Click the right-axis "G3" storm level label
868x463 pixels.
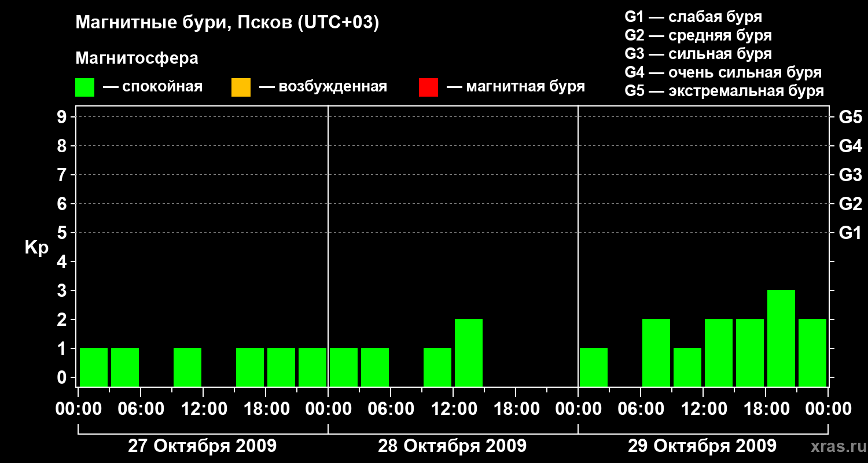850,175
